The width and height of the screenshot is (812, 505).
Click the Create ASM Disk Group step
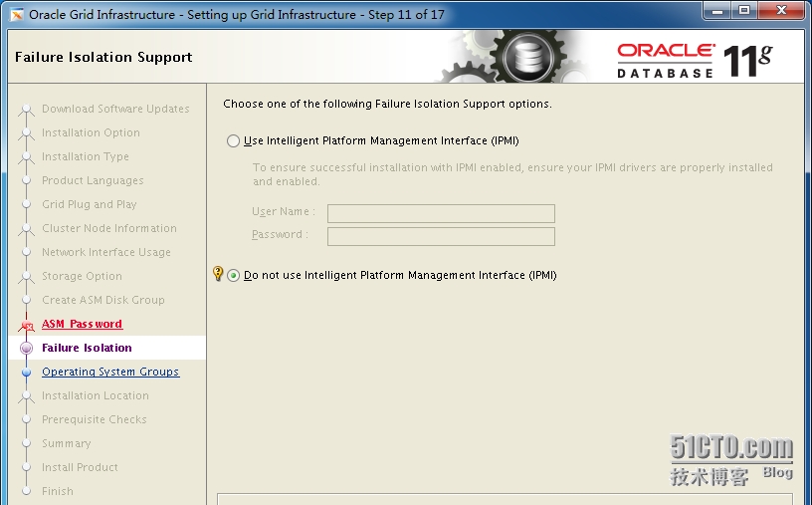103,300
